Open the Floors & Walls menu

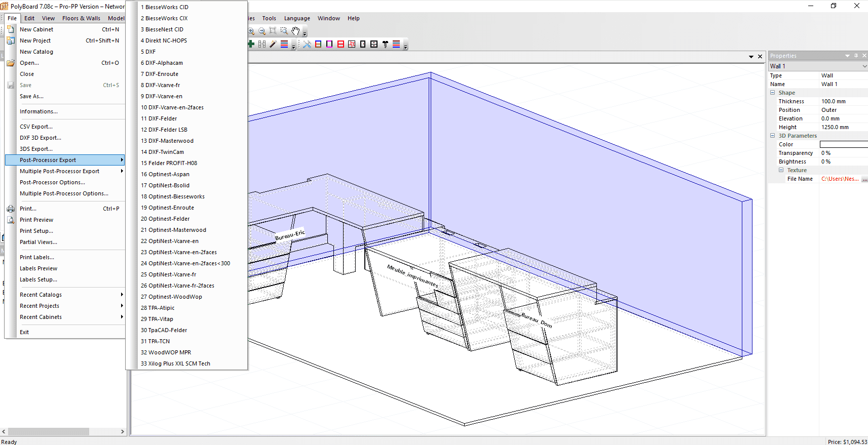click(x=81, y=18)
